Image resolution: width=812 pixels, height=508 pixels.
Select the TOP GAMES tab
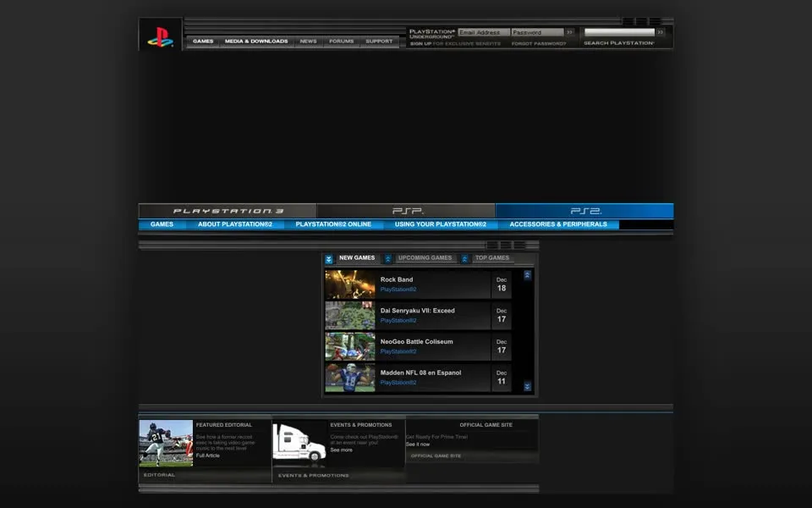point(492,258)
